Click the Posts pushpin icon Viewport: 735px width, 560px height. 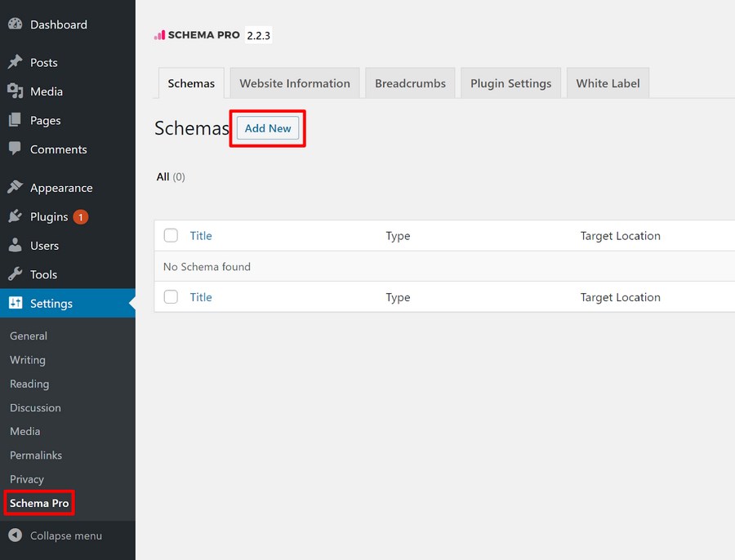tap(15, 62)
